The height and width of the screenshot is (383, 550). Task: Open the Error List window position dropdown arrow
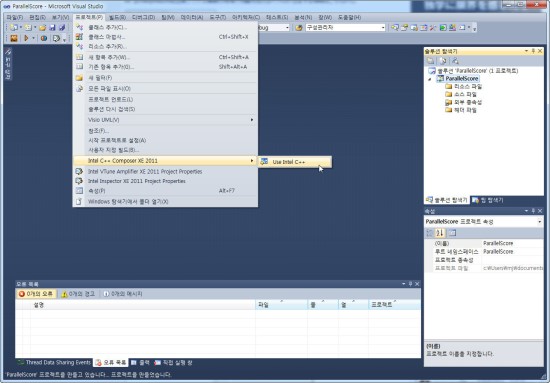coord(404,284)
